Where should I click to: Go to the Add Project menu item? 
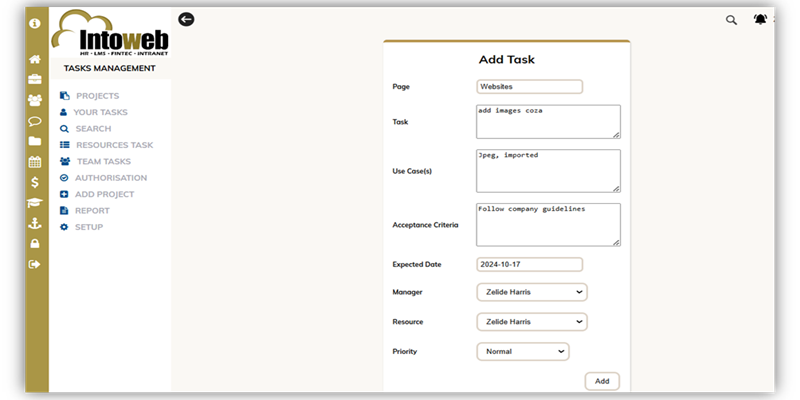[104, 194]
